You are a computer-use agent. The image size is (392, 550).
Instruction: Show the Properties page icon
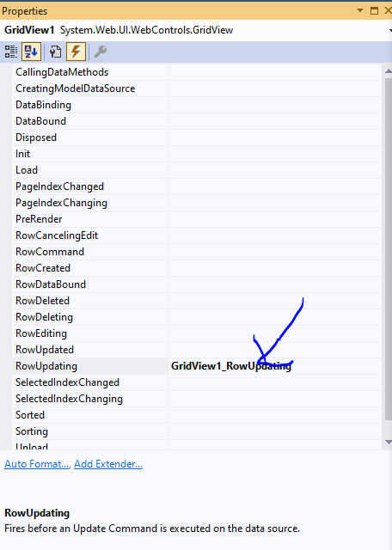[x=55, y=52]
